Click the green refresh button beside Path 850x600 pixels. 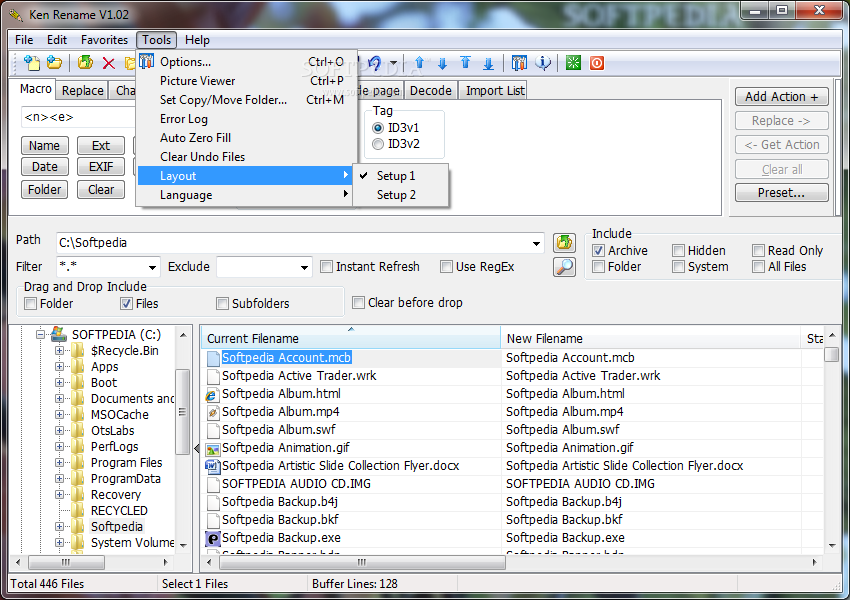[x=564, y=243]
